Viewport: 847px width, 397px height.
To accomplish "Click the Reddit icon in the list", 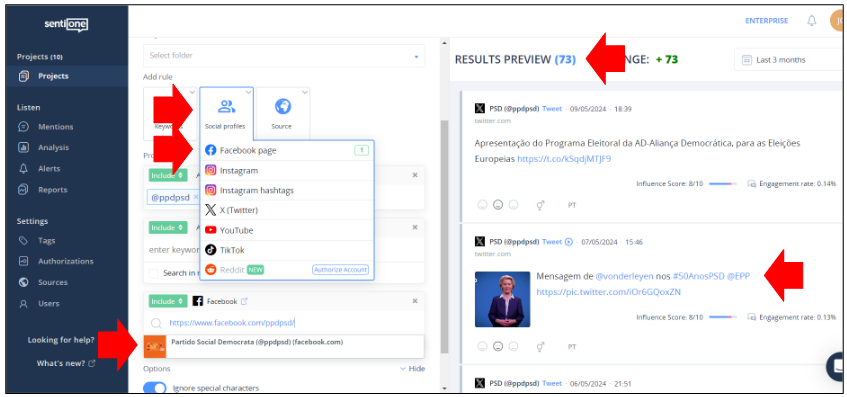I will point(211,270).
